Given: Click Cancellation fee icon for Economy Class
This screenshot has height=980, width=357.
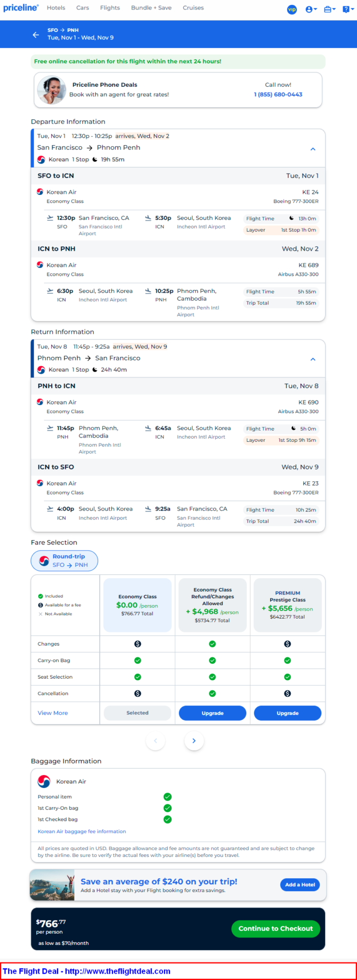Looking at the screenshot, I should 137,694.
